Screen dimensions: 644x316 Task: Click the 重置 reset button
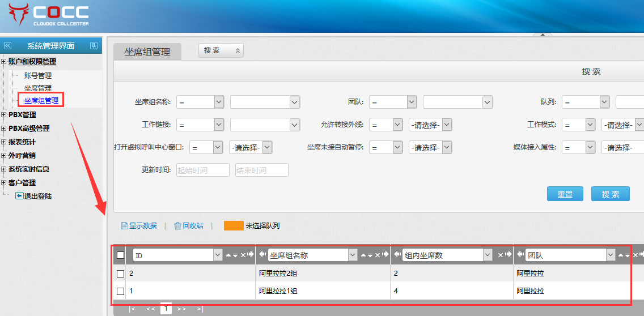tap(565, 194)
